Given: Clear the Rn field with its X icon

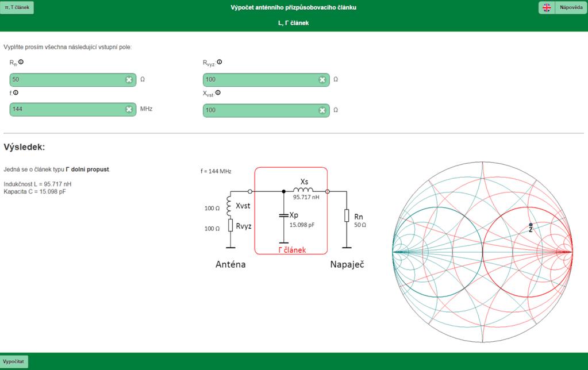Looking at the screenshot, I should pyautogui.click(x=129, y=79).
